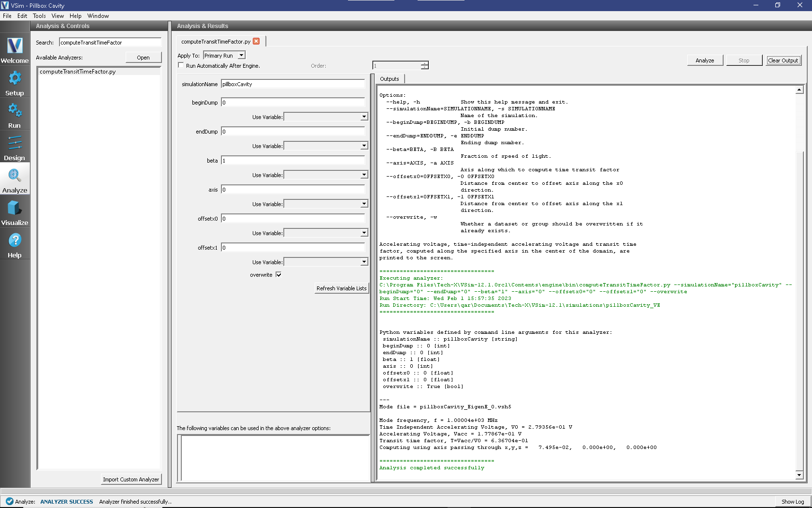Click the Outputs scrollbar down arrow
Image resolution: width=812 pixels, height=508 pixels.
click(x=799, y=475)
